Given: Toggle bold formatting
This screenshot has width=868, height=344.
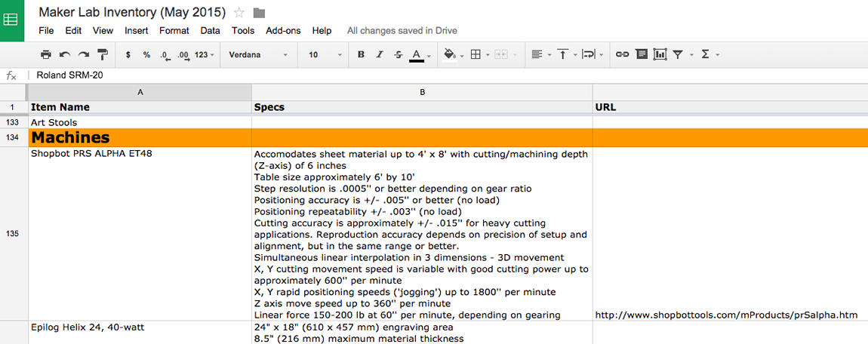Looking at the screenshot, I should coord(361,54).
